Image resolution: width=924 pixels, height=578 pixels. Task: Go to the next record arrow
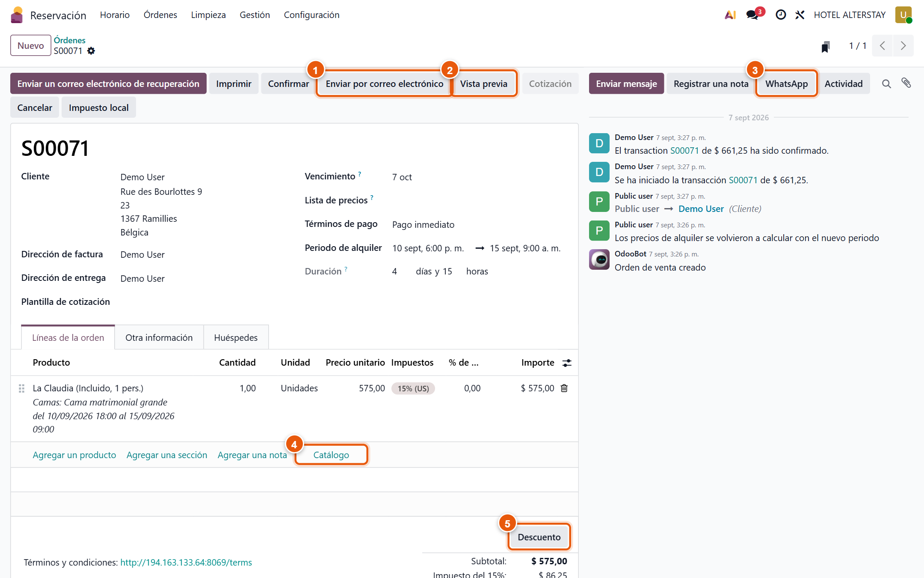pos(903,46)
